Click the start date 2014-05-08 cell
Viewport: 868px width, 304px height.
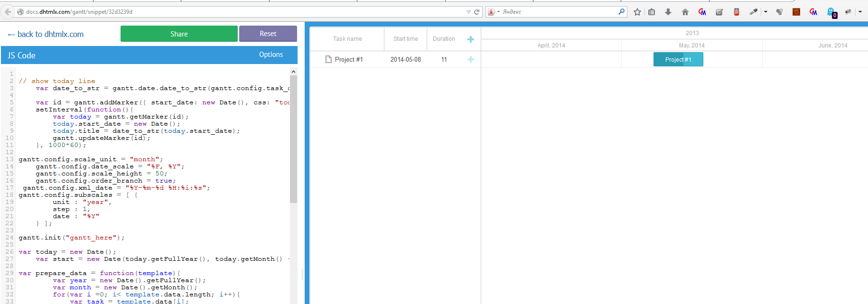point(406,59)
